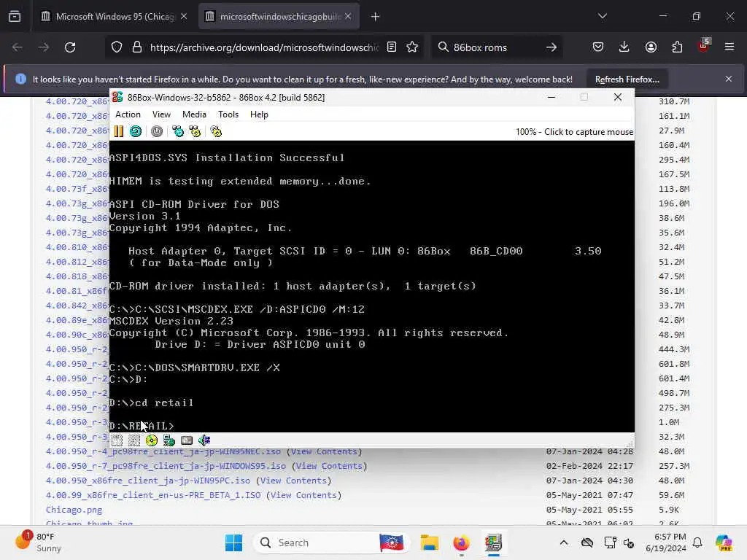Screen dimensions: 747x560
Task: Pause emulation in the 86Box toolbar
Action: [x=119, y=131]
